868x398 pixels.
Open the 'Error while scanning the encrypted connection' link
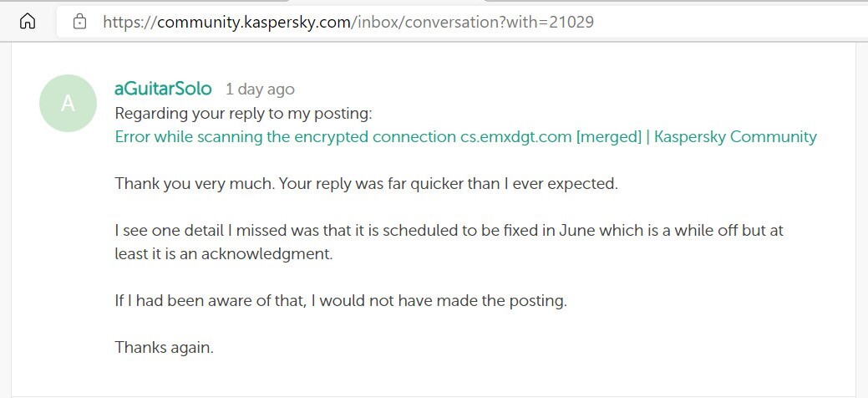(285, 137)
